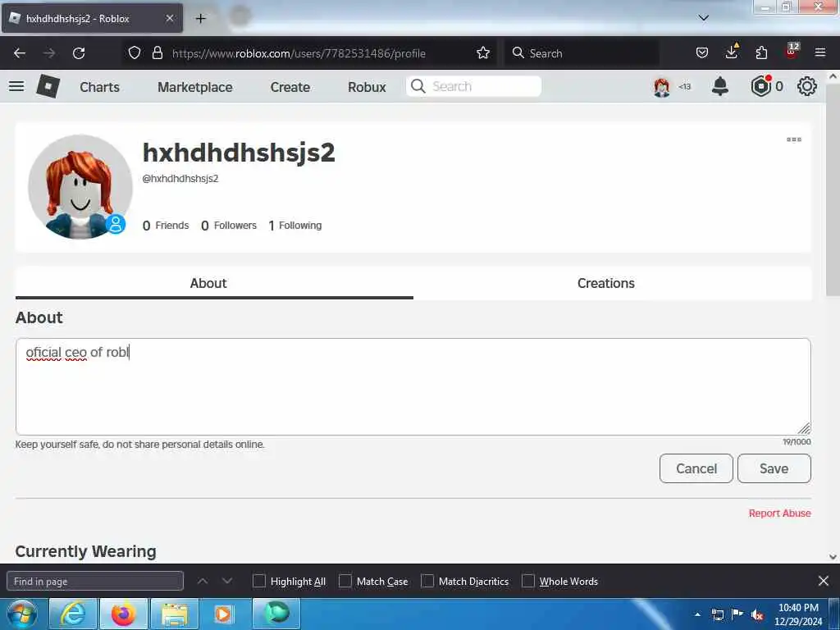Bookmark this page with the star icon

pyautogui.click(x=483, y=53)
